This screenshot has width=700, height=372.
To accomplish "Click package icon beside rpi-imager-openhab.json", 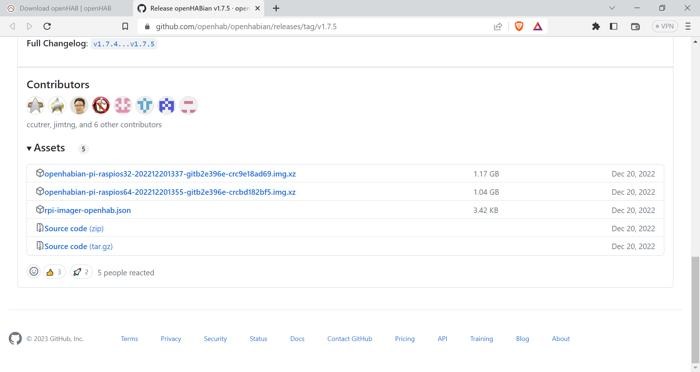I will point(40,209).
